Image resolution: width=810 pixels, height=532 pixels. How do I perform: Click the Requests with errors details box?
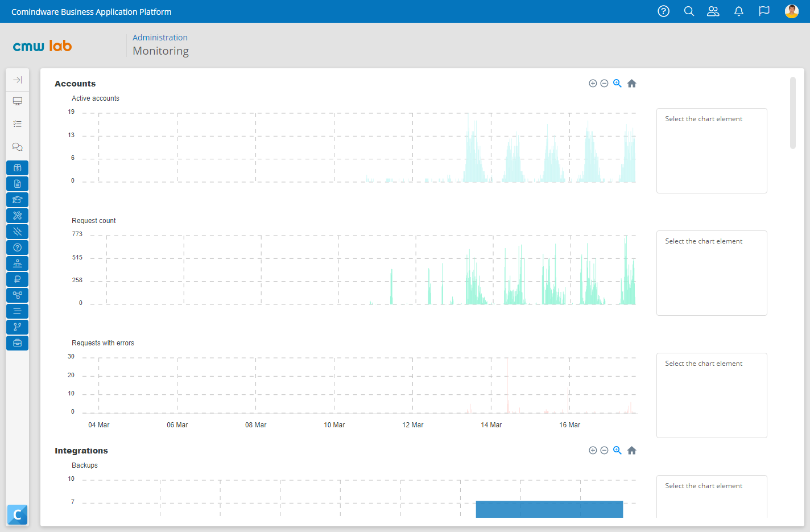[x=712, y=395]
